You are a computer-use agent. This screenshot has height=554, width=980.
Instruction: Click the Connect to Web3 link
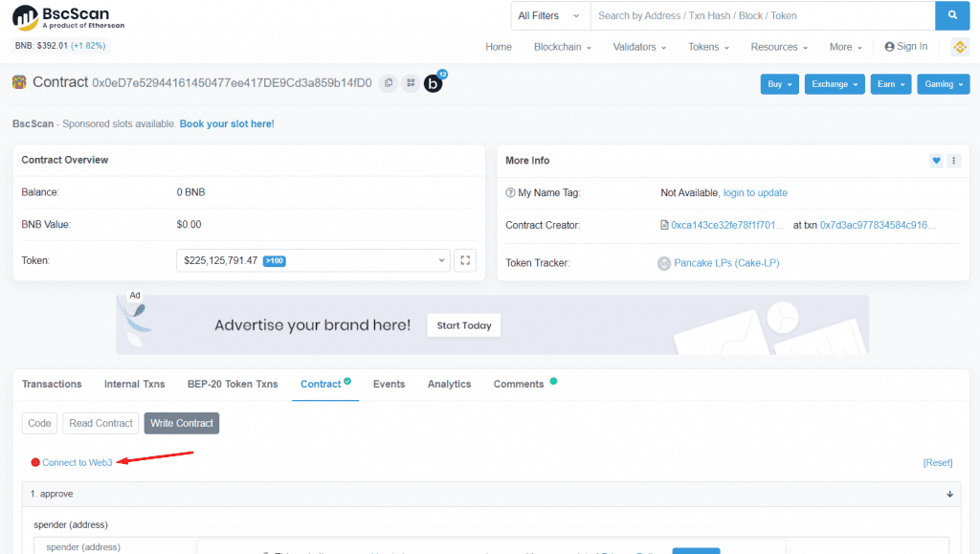coord(78,463)
